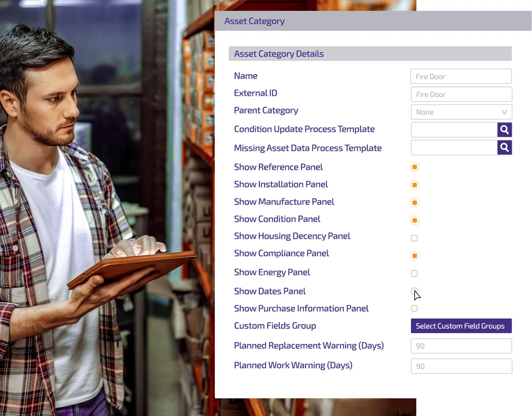Click the Name input field
Screen dimensions: 532x416
pyautogui.click(x=461, y=76)
